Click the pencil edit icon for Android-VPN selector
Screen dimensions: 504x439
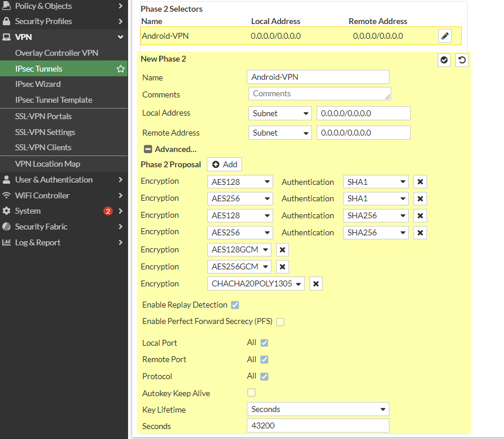(x=445, y=36)
